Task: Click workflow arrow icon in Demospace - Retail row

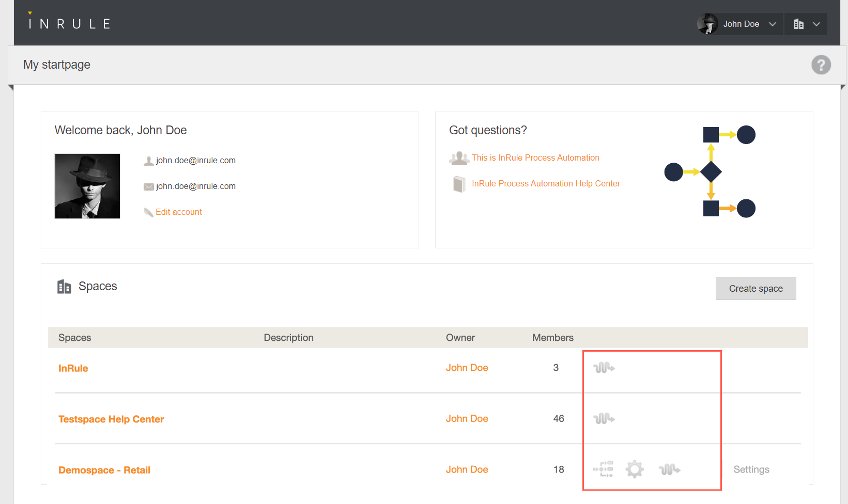Action: tap(669, 469)
